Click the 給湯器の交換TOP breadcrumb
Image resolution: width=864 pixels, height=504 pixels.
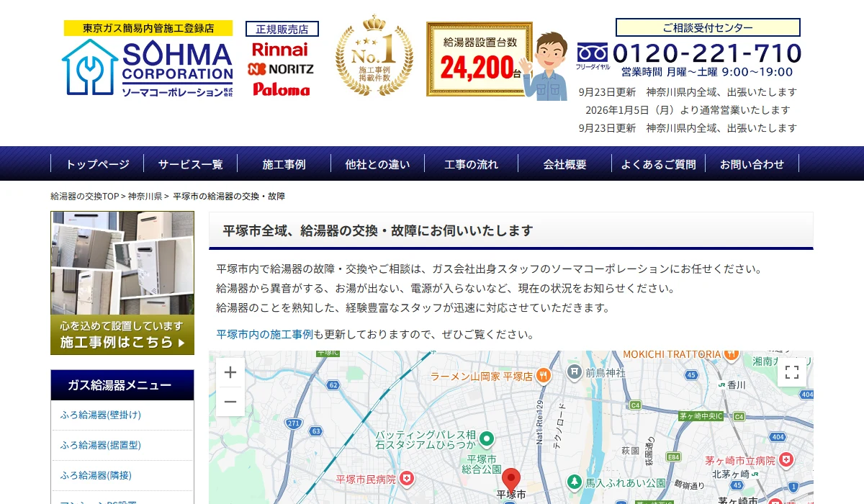[85, 197]
